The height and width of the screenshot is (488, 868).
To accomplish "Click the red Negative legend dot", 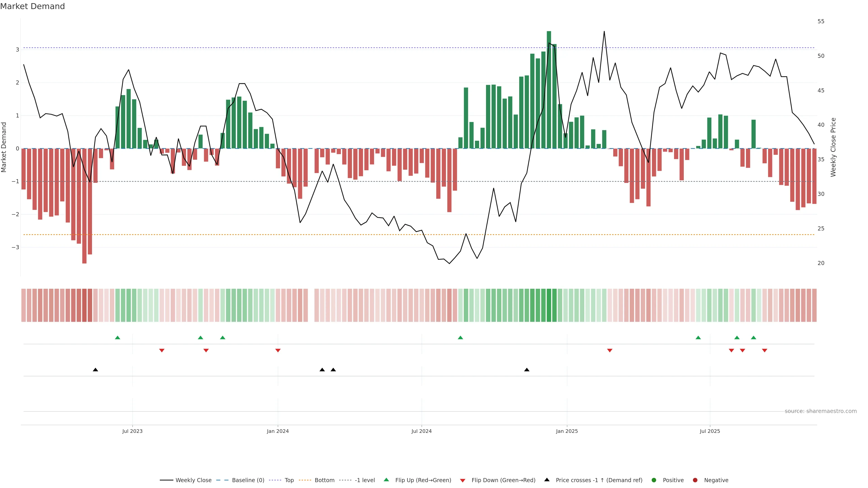I will coord(695,480).
